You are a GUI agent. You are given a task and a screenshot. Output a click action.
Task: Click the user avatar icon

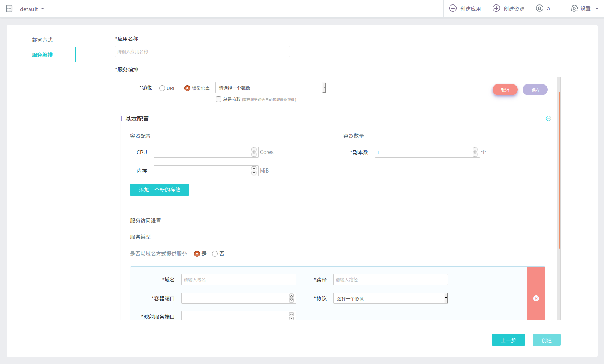coord(540,8)
